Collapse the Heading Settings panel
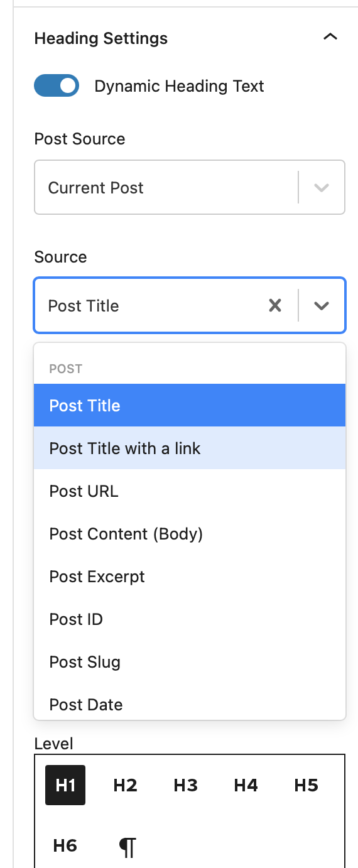 [330, 38]
